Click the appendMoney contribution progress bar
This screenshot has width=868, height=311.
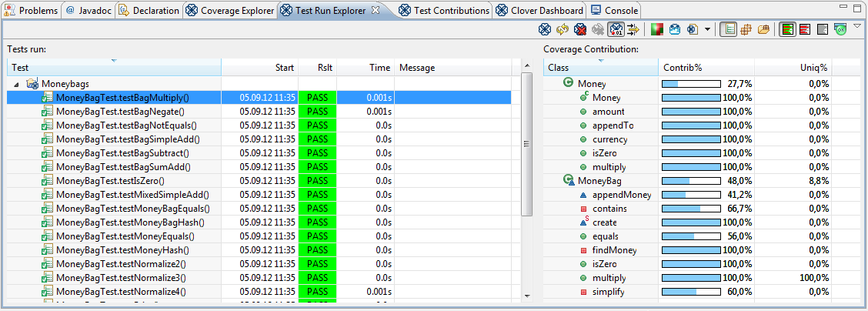[x=691, y=195]
